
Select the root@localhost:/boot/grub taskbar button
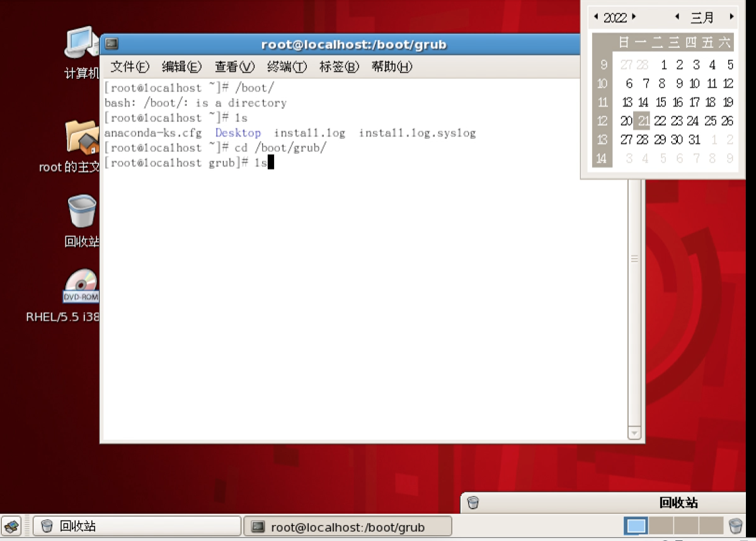coord(348,526)
